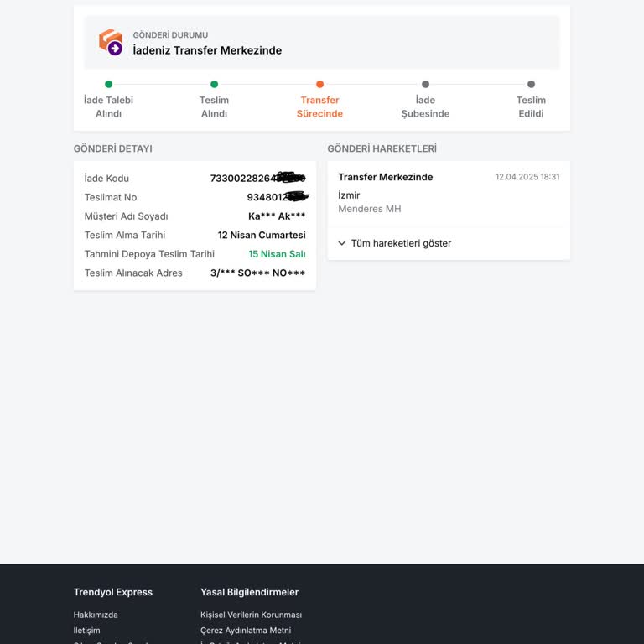644x644 pixels.
Task: Click the return package status icon
Action: pos(111,42)
